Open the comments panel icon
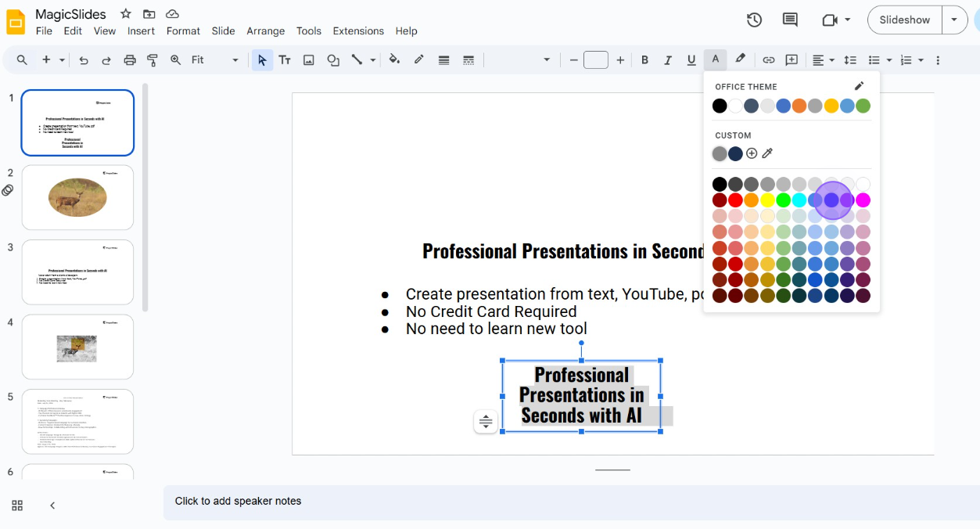 tap(790, 20)
